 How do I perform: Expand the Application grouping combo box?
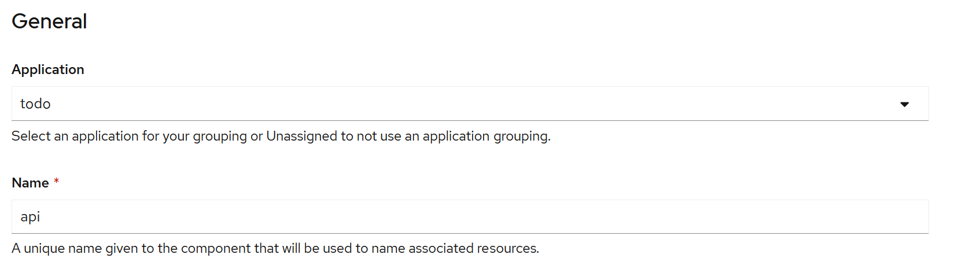[470, 104]
